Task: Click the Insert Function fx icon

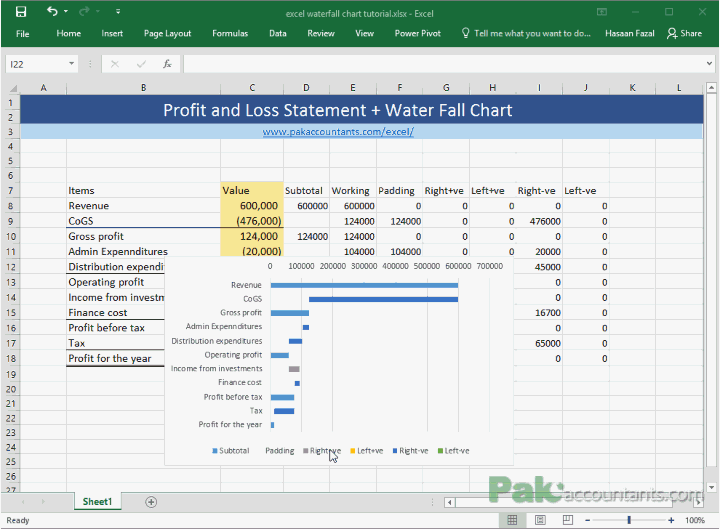Action: (x=167, y=64)
